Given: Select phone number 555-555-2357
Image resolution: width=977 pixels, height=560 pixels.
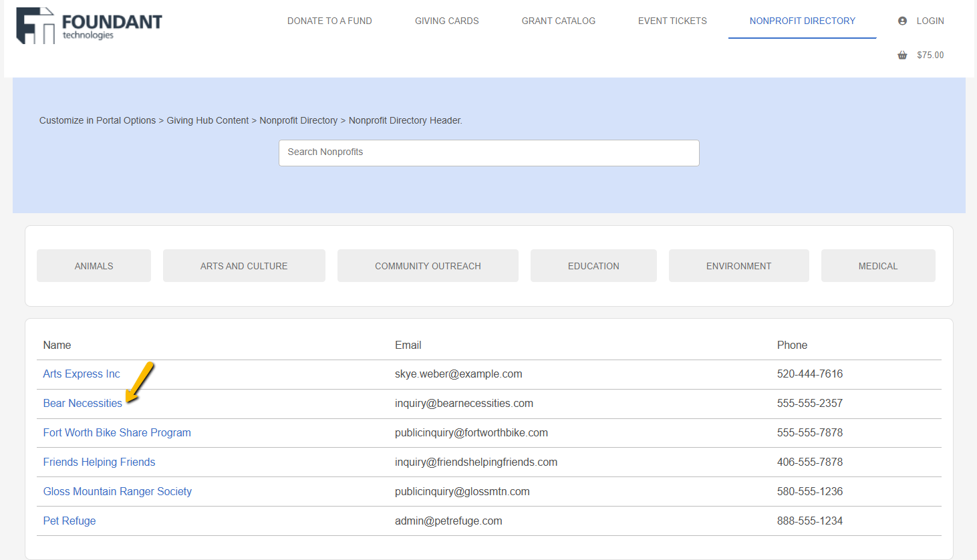Looking at the screenshot, I should [x=810, y=404].
